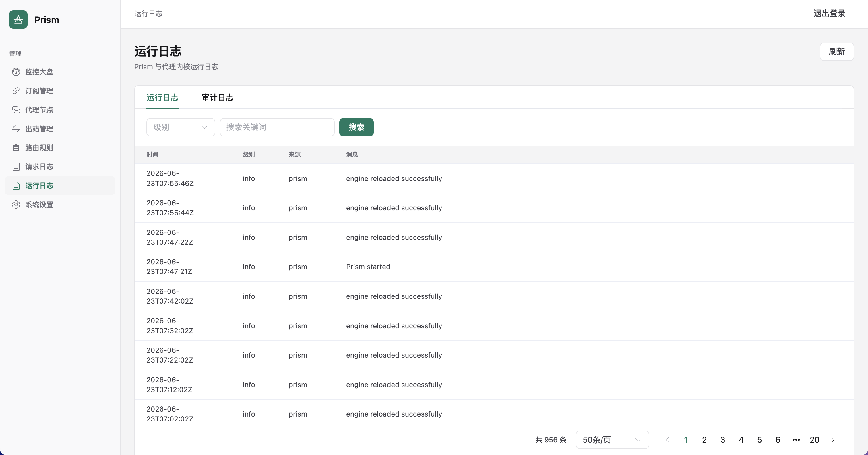
Task: Select the 'Prism started' message
Action: click(368, 267)
